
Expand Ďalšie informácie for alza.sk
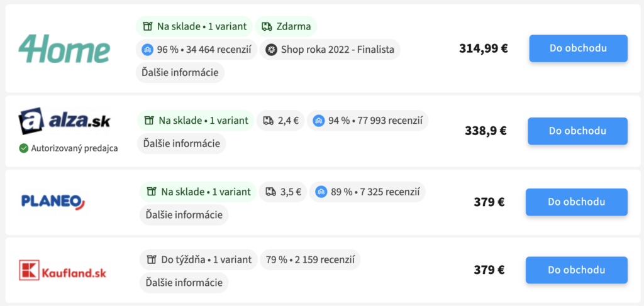tap(182, 143)
